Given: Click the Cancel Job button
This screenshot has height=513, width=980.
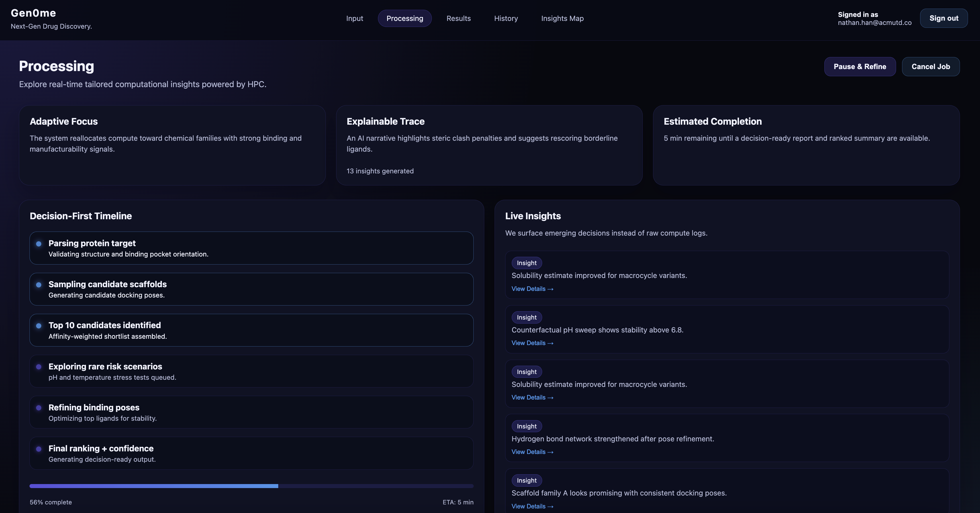Looking at the screenshot, I should (930, 66).
